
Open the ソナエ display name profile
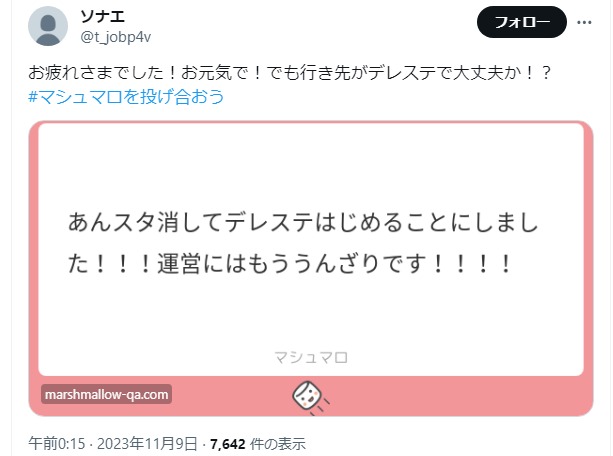click(x=102, y=16)
